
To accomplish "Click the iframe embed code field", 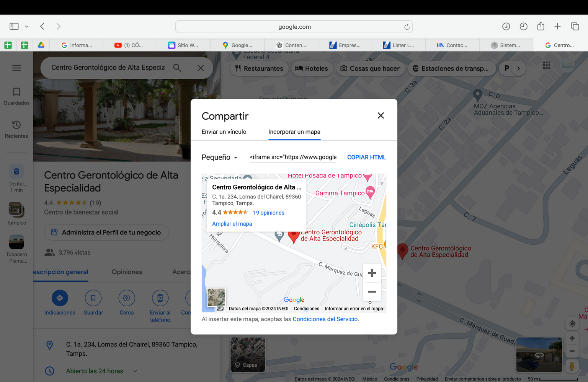I will 293,157.
